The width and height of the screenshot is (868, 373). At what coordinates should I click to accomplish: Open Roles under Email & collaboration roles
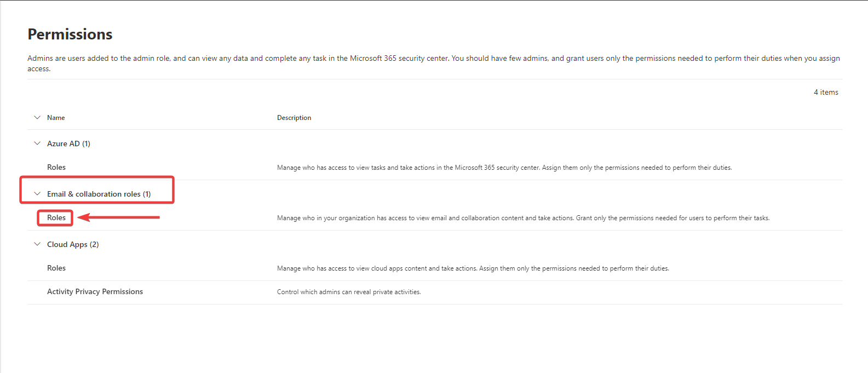[x=56, y=218]
